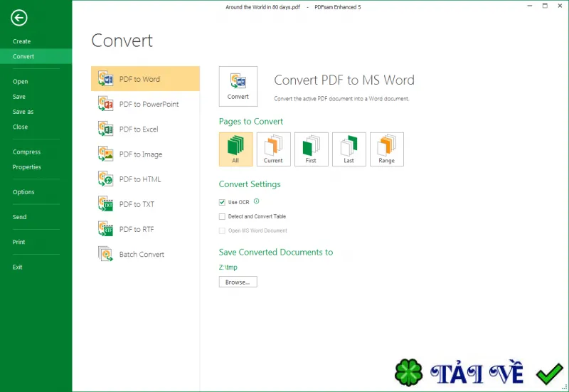Open Compress in the left sidebar
569x392 pixels.
coord(26,152)
